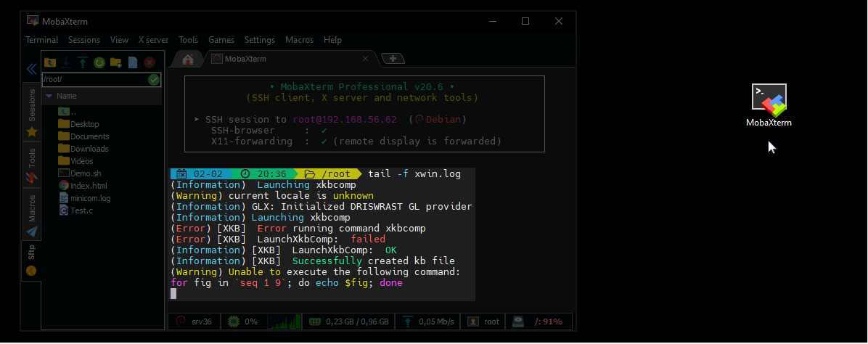Image resolution: width=868 pixels, height=344 pixels.
Task: Select the minicom.log file
Action: pos(85,197)
